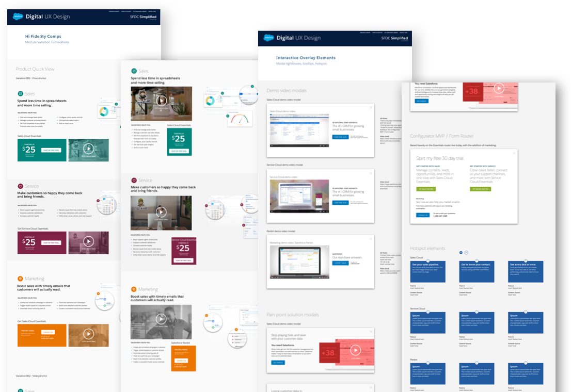
Task: Click the Contact Sales button in the Marketing modal
Action: [340, 263]
